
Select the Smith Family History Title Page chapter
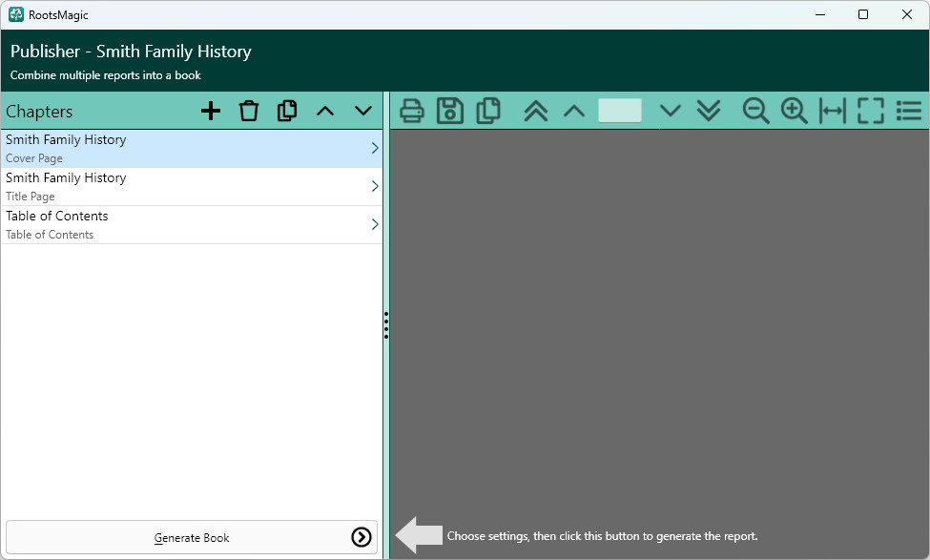192,187
